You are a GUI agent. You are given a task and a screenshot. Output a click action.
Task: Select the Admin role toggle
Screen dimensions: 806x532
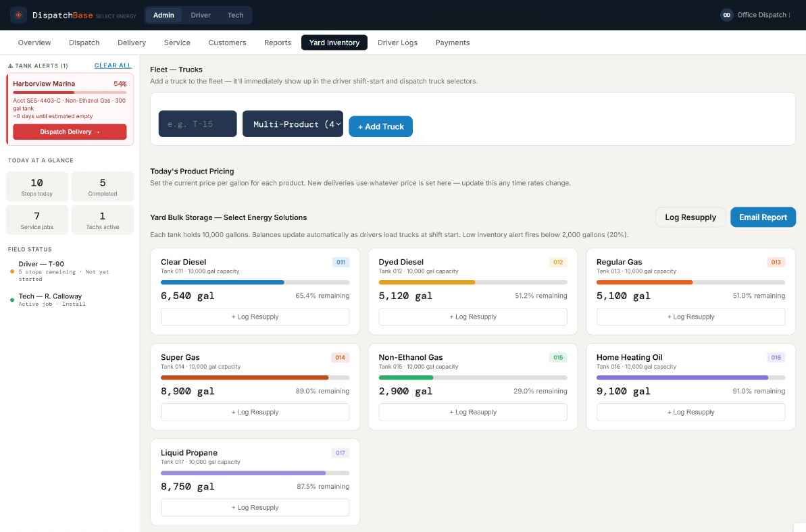pos(163,15)
